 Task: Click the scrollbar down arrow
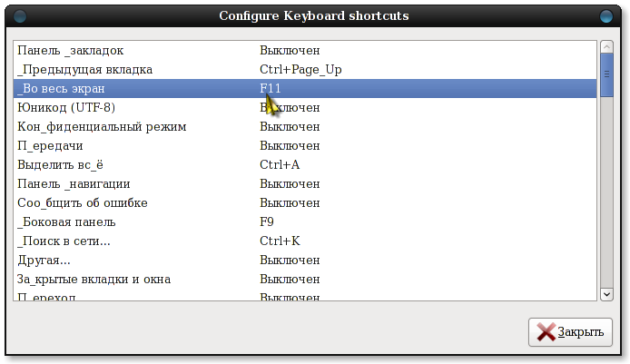[x=606, y=294]
